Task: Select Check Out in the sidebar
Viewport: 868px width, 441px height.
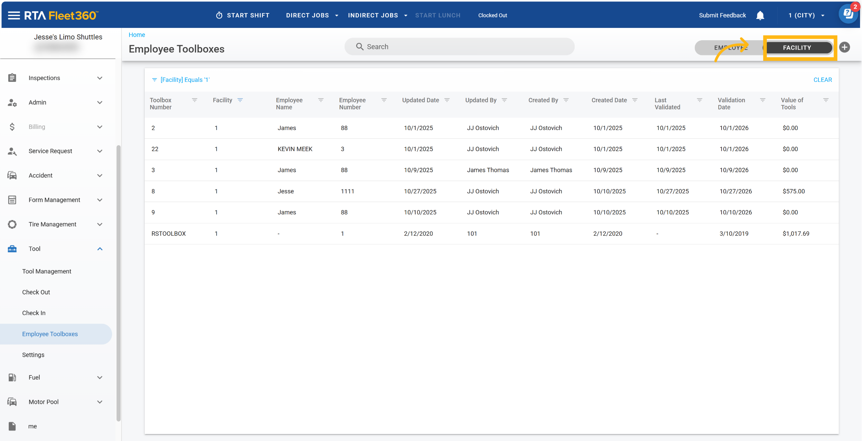Action: point(36,292)
